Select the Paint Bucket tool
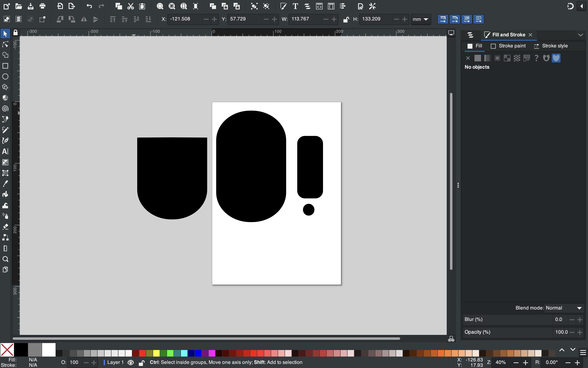588x368 pixels. click(5, 194)
